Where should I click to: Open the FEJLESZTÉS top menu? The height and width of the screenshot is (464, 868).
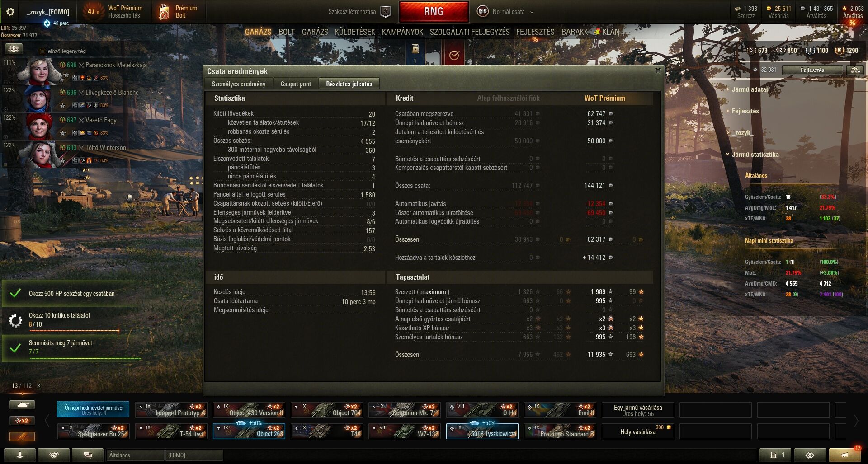tap(535, 32)
